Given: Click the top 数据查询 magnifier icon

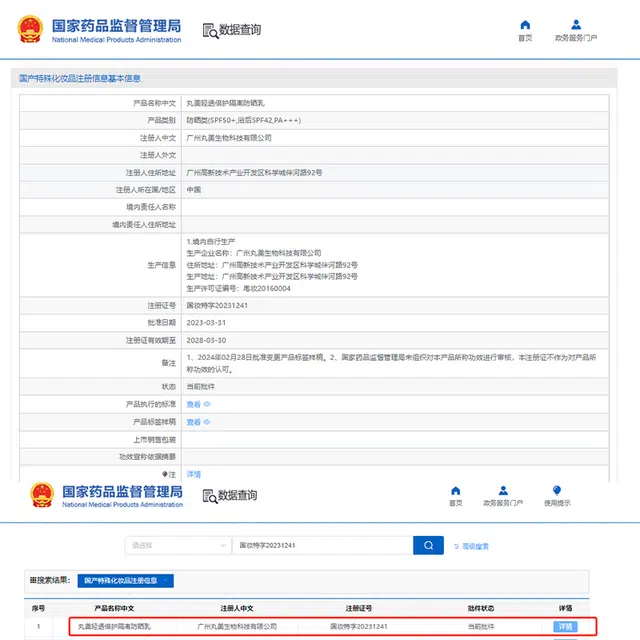Looking at the screenshot, I should pyautogui.click(x=211, y=30).
